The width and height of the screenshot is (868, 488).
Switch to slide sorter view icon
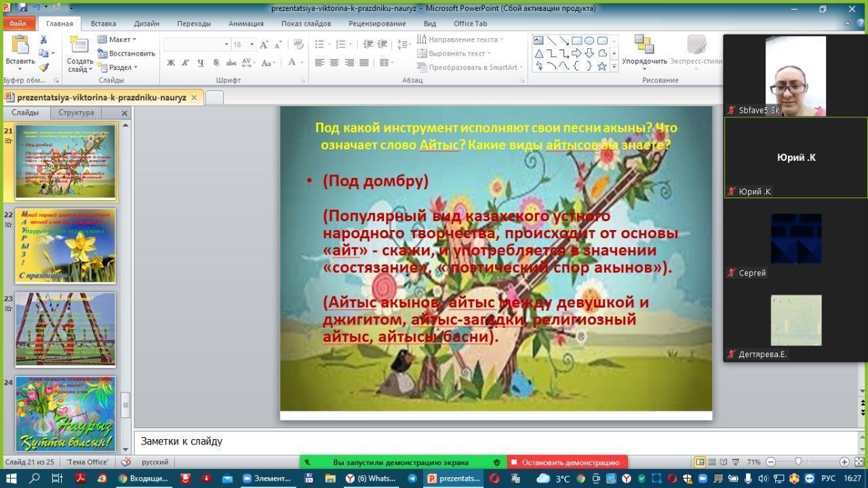point(712,462)
